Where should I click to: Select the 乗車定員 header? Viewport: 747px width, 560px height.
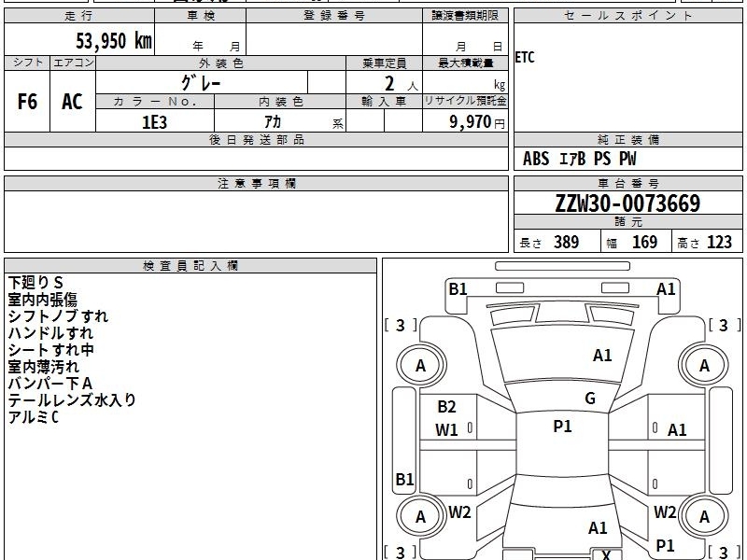pos(384,63)
